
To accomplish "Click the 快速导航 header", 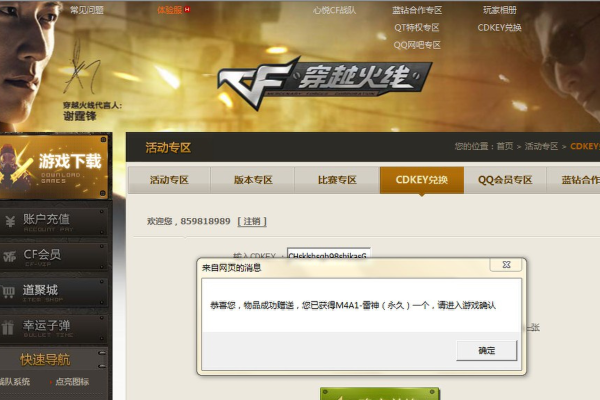I will tap(45, 359).
